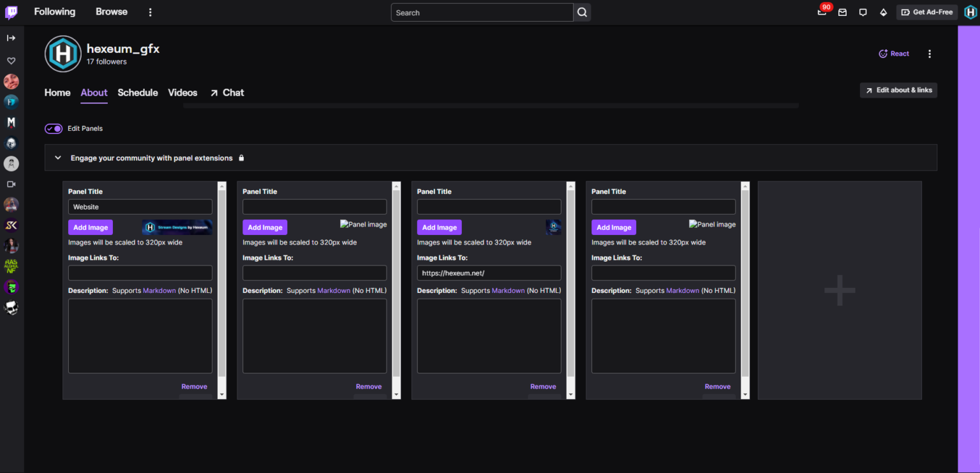Collapse the panel extensions banner
This screenshot has height=473, width=980.
tap(57, 157)
